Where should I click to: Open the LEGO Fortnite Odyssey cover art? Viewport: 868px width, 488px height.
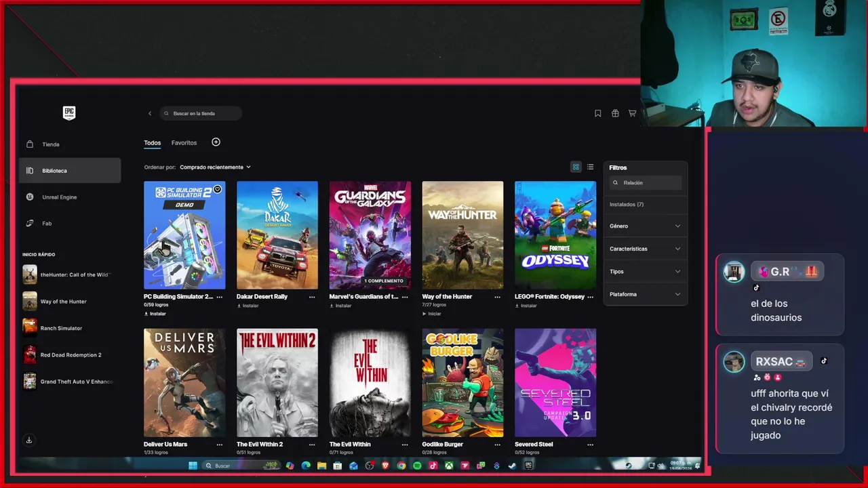pos(555,235)
